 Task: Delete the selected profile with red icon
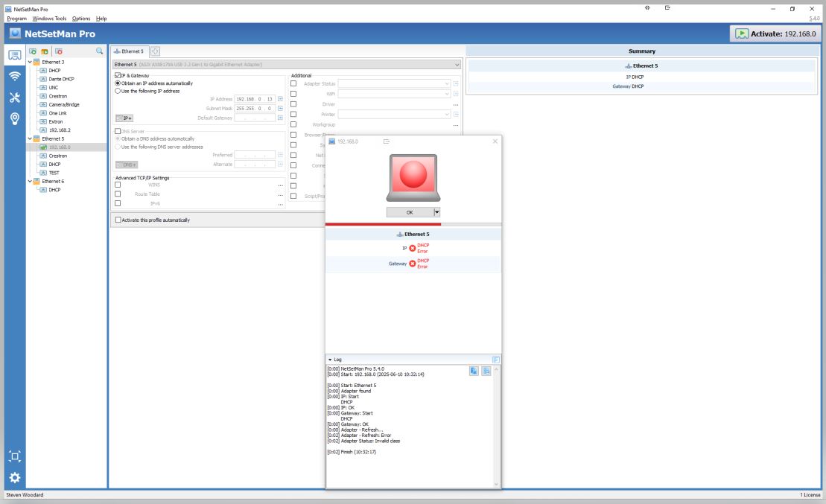coord(59,51)
